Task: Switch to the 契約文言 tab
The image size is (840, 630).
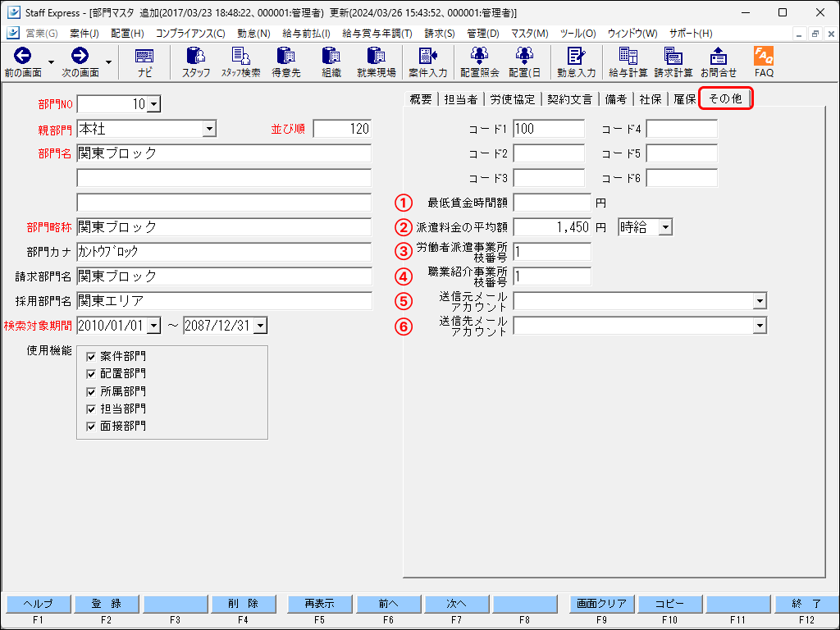Action: pos(570,99)
